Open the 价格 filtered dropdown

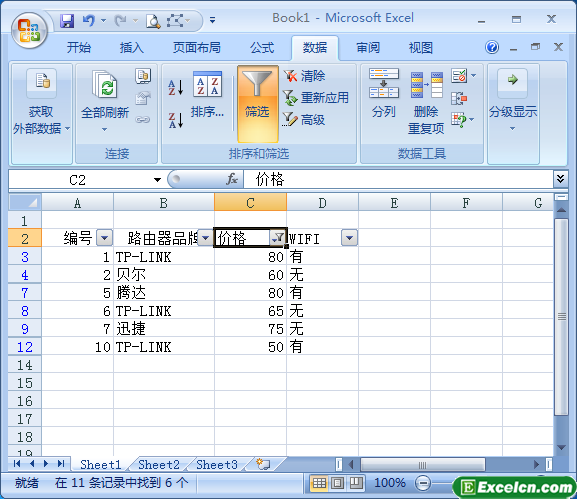[x=277, y=238]
